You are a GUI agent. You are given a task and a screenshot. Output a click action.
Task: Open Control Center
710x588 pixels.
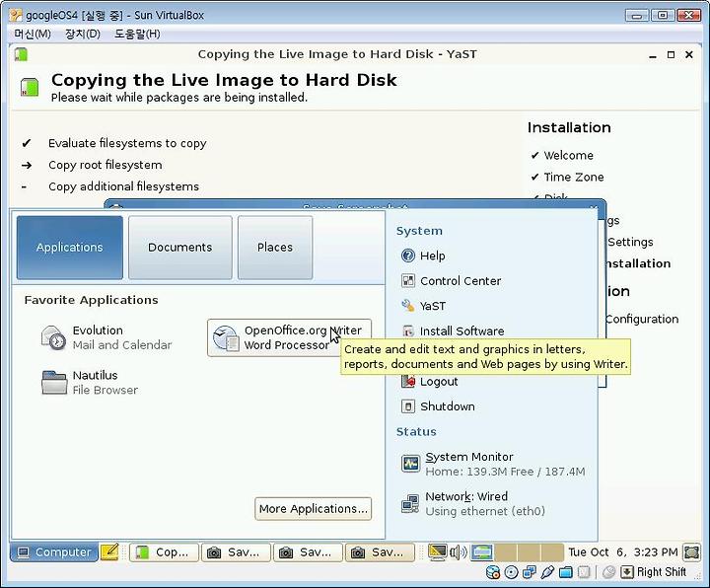pos(451,281)
